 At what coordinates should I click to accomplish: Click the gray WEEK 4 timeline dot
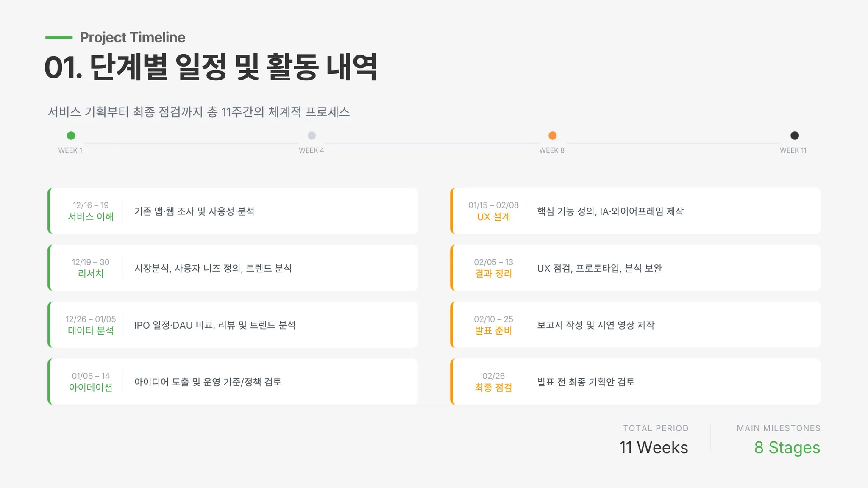tap(312, 136)
